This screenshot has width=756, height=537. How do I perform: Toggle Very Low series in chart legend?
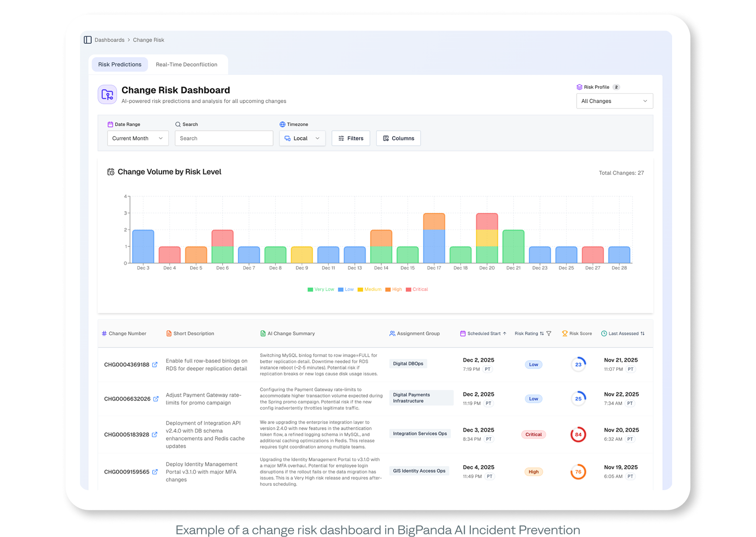[321, 289]
